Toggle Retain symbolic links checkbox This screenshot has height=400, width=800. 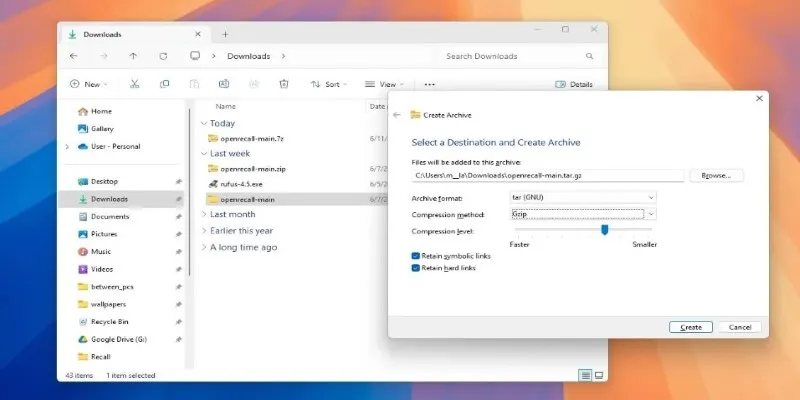[415, 256]
